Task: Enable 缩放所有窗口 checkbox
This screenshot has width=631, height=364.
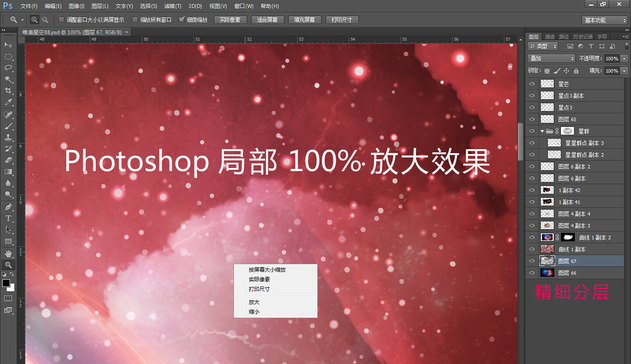Action: pos(135,20)
